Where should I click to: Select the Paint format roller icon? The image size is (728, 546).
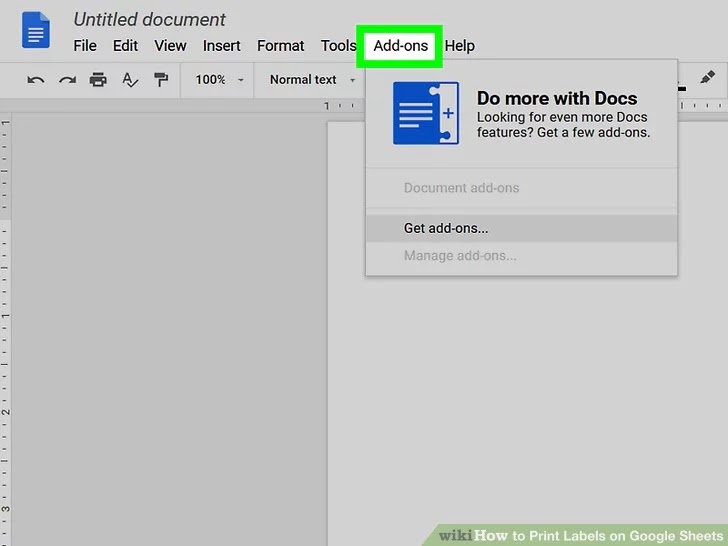[x=161, y=80]
